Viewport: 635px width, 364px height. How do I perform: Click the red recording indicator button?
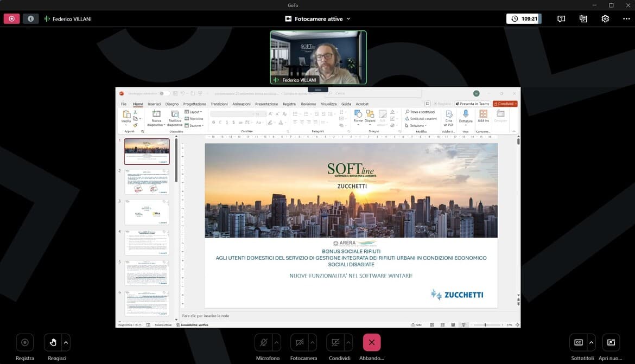pyautogui.click(x=11, y=19)
